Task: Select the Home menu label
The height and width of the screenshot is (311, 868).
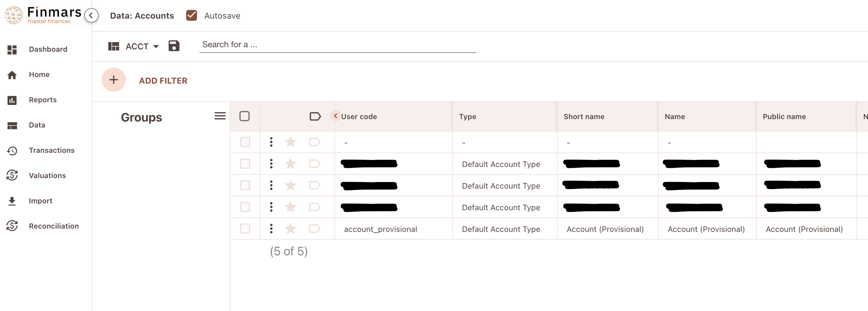Action: coord(39,75)
